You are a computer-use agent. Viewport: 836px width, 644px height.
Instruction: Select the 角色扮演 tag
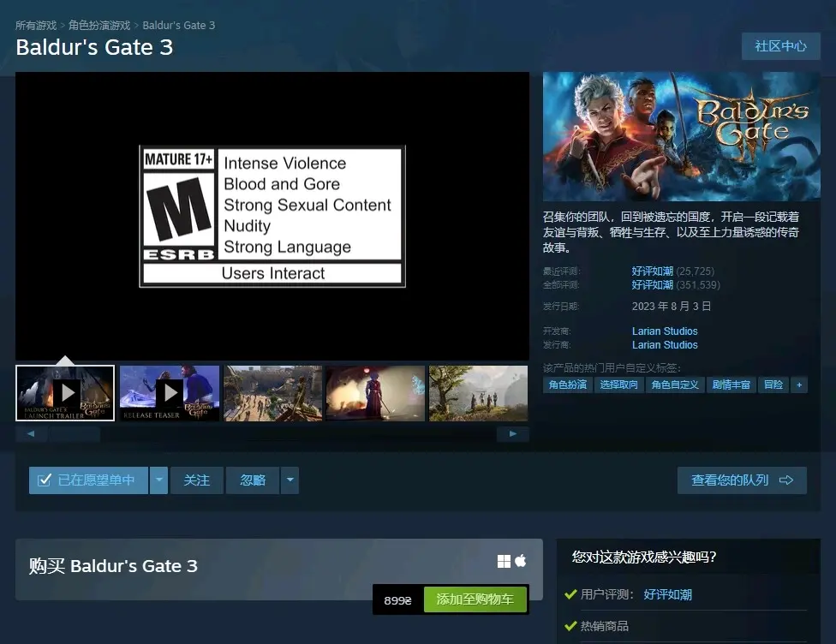coord(567,385)
